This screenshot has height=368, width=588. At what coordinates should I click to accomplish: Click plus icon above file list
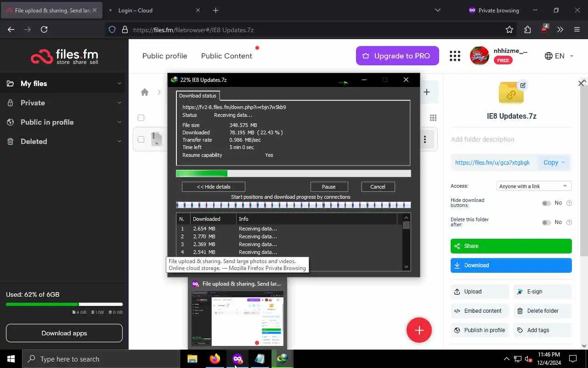[x=426, y=92]
